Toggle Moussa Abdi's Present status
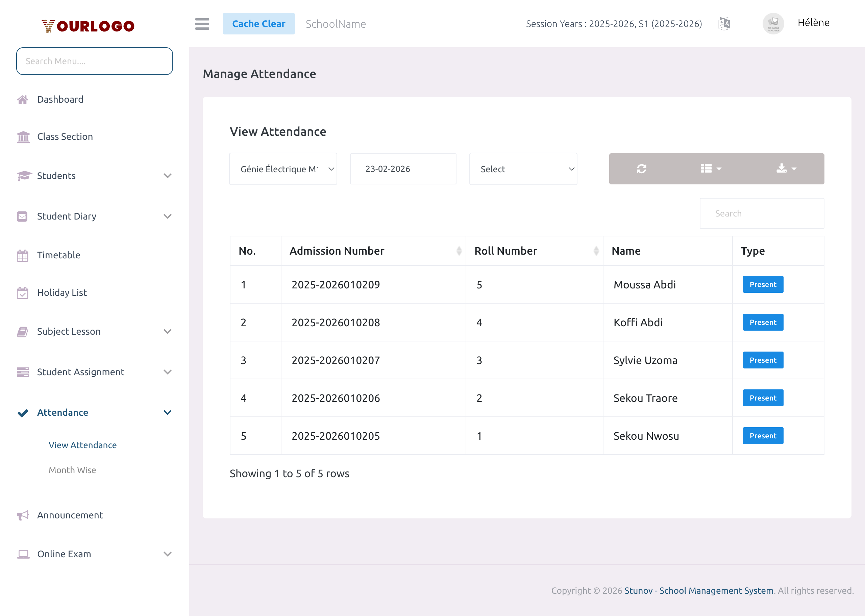 click(763, 284)
